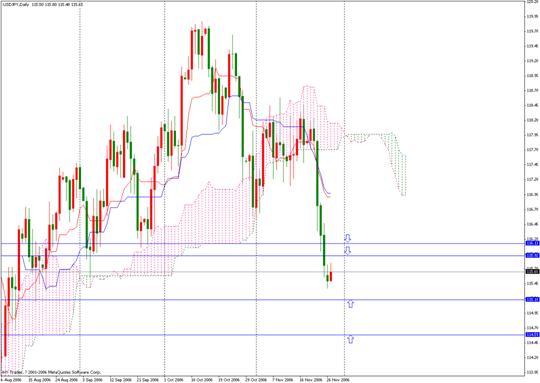Click the 118.20 price scale label
This screenshot has width=540, height=383.
(x=532, y=120)
